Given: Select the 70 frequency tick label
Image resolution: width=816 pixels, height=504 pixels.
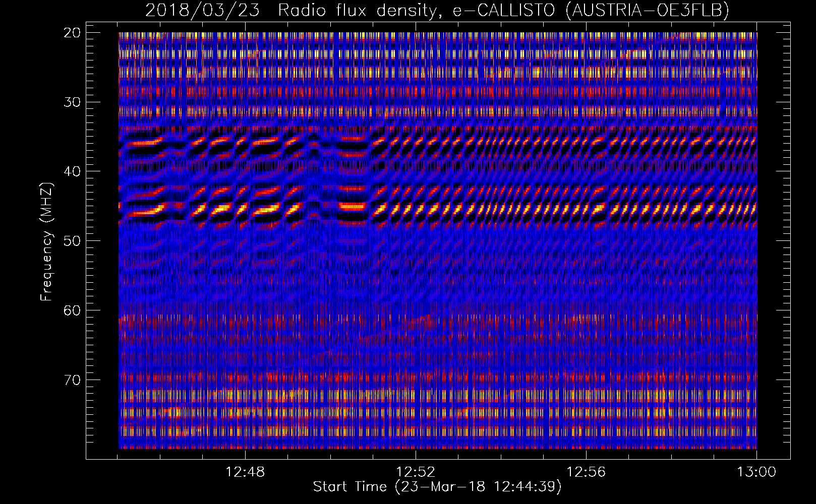Looking at the screenshot, I should tap(72, 380).
